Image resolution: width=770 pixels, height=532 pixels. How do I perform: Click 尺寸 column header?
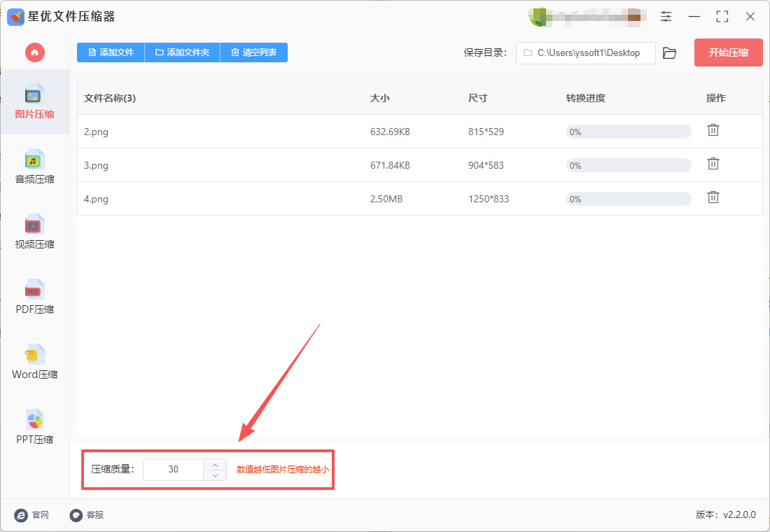coord(478,98)
